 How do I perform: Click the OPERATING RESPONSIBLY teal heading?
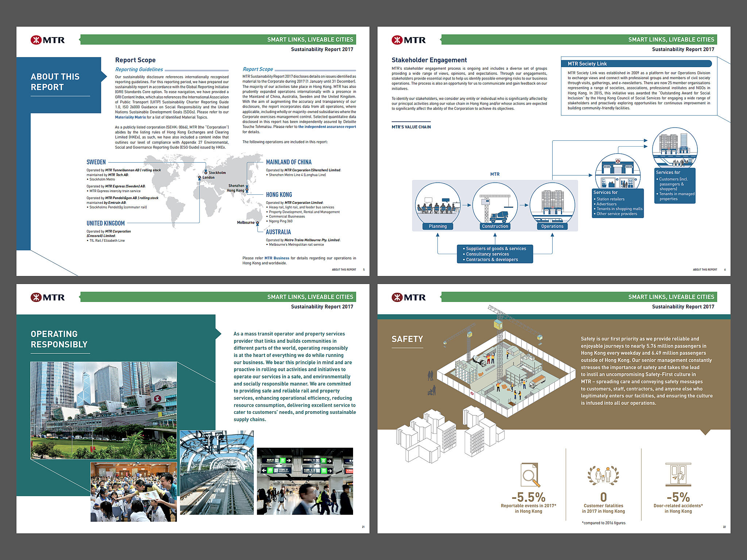pos(59,339)
